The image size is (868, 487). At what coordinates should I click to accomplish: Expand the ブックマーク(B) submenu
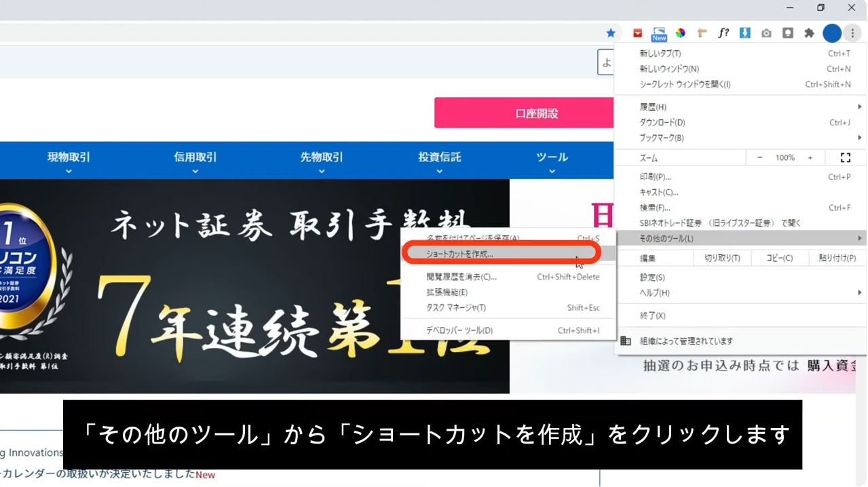(740, 138)
